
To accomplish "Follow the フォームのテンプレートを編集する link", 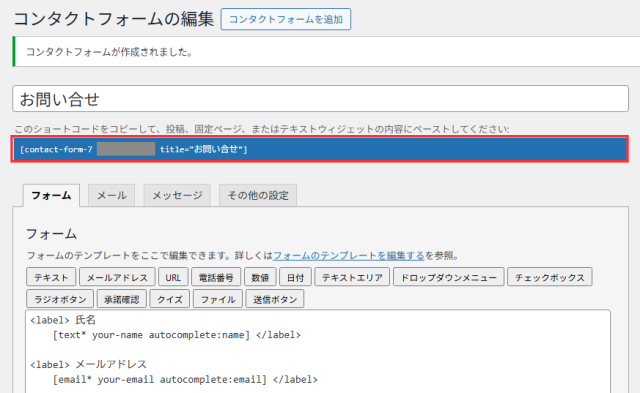I will (x=349, y=256).
